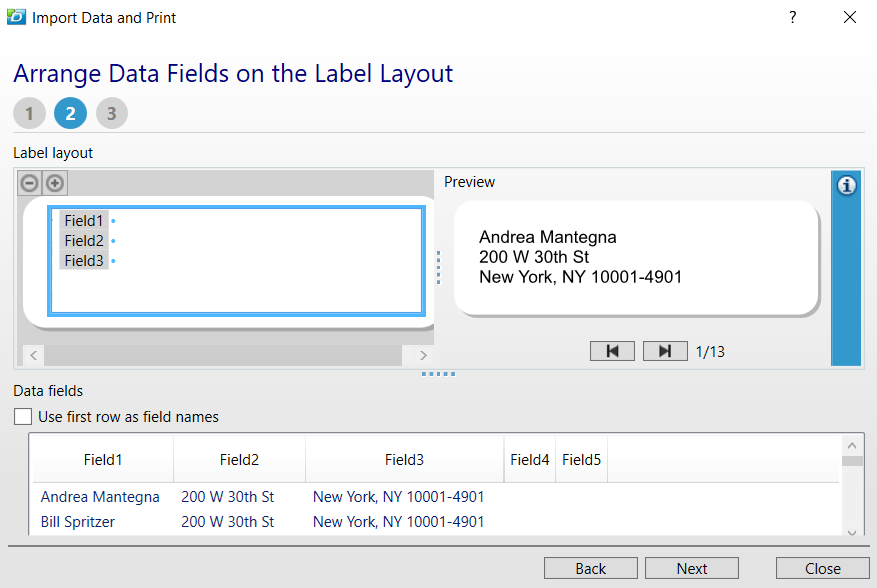877x588 pixels.
Task: Go to the previous label preview
Action: coord(612,351)
